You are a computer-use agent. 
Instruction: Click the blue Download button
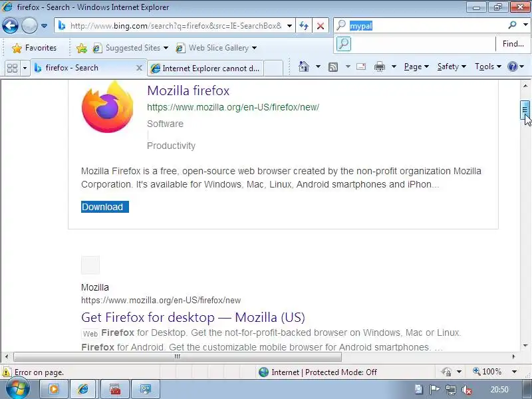tap(105, 207)
